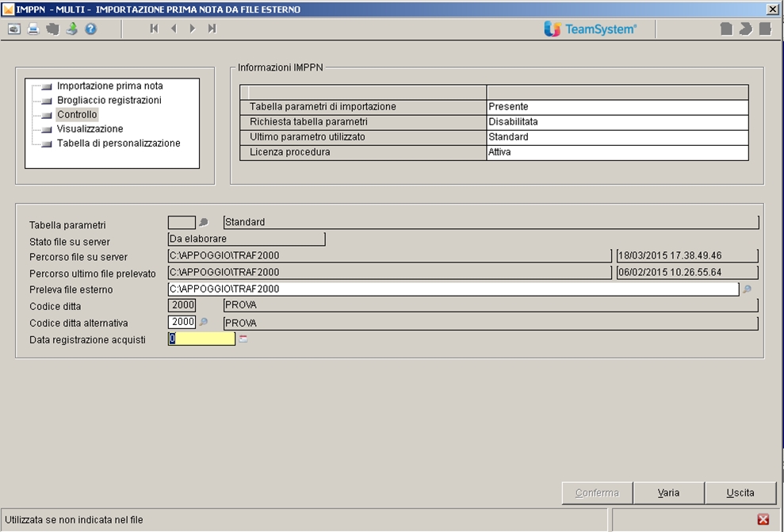
Task: Click Richiesta tabella parametri table row label
Action: coord(308,122)
